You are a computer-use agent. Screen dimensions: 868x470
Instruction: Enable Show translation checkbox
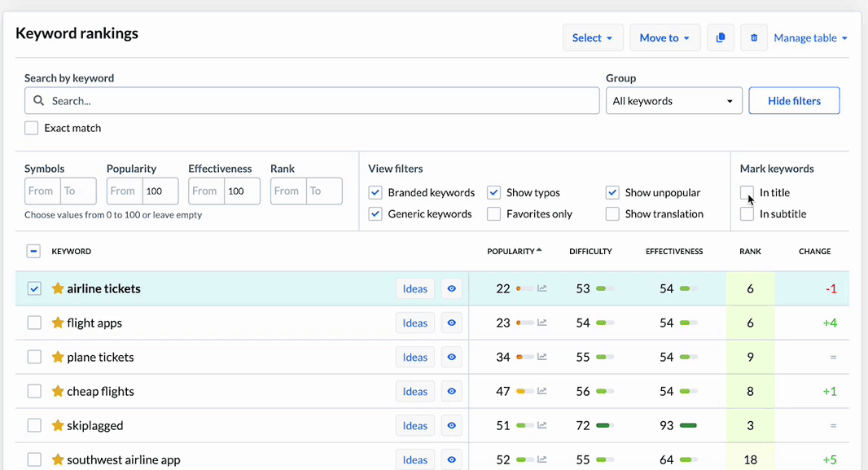(x=612, y=213)
